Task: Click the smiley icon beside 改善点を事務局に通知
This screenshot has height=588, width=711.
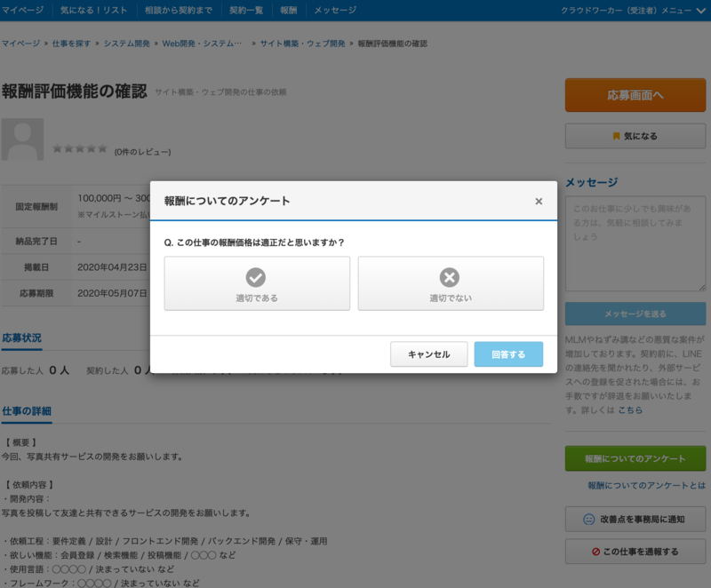Action: click(x=587, y=520)
